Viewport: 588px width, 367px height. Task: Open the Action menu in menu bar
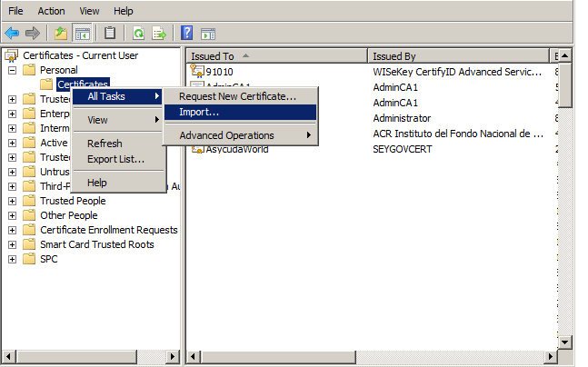51,11
